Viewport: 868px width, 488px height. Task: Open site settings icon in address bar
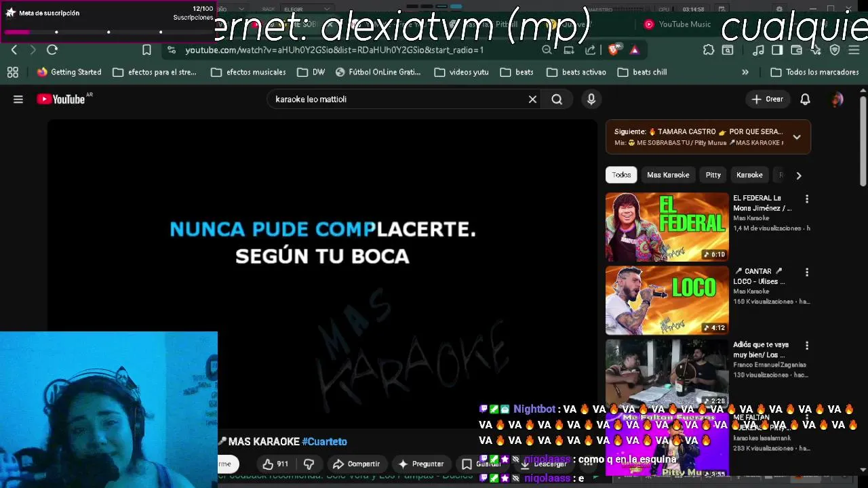click(172, 50)
